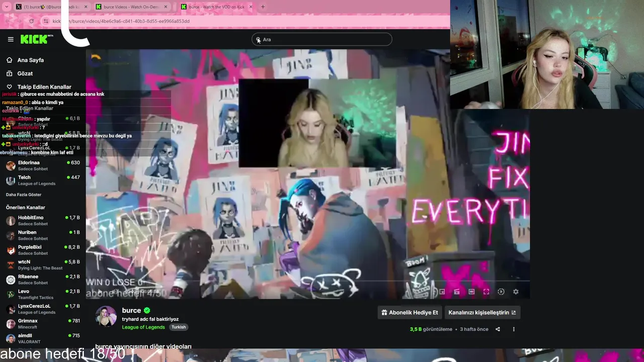Click aimdll's avatar icon
The width and height of the screenshot is (644, 362).
pos(11,338)
